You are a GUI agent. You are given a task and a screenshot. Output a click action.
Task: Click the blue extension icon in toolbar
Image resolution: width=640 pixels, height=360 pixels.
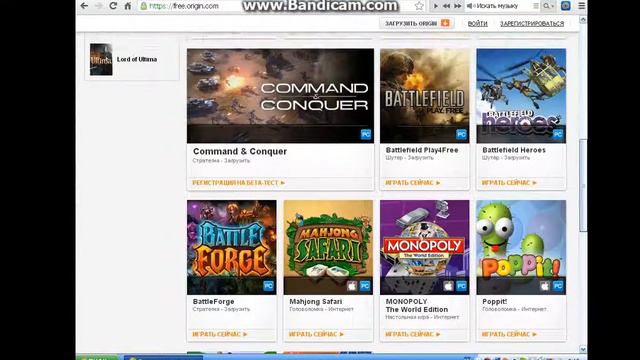(x=566, y=6)
